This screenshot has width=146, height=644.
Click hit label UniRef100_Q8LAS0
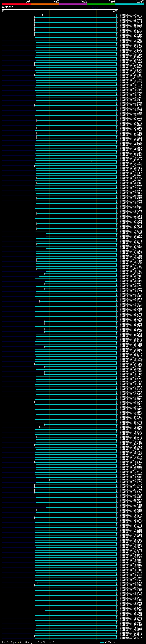coord(131,30)
